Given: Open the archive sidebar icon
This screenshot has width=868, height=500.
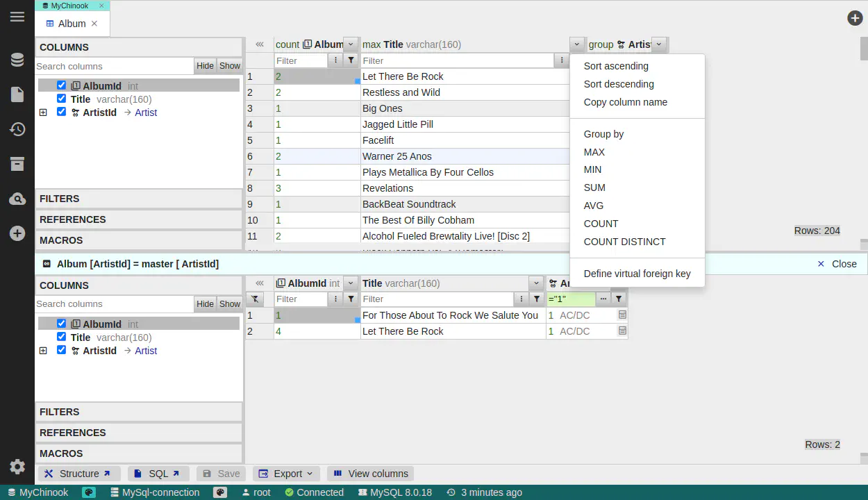Looking at the screenshot, I should pos(17,164).
